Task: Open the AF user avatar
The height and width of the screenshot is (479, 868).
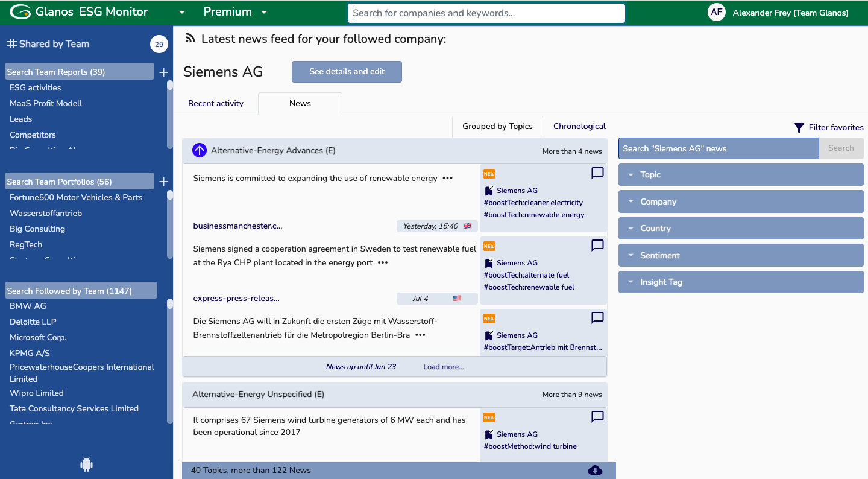Action: (x=717, y=12)
